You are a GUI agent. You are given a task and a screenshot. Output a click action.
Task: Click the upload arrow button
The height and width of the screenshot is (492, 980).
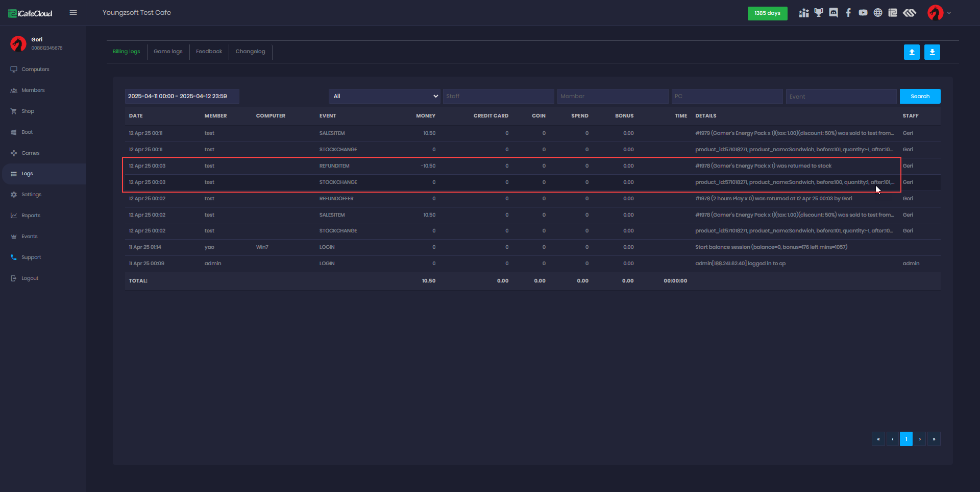coord(912,52)
